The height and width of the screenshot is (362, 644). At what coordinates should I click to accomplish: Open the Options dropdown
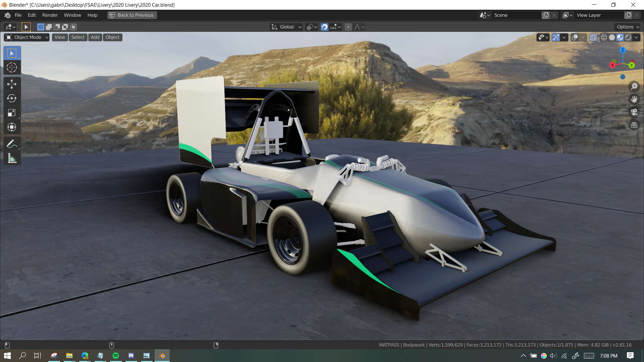[628, 27]
